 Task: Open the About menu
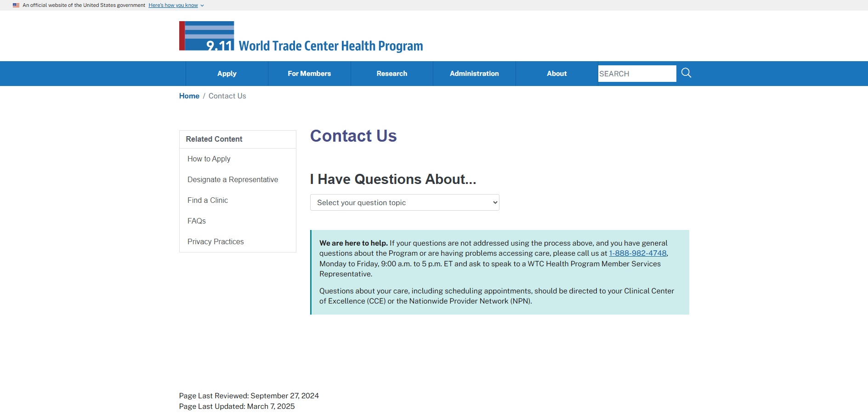tap(556, 74)
